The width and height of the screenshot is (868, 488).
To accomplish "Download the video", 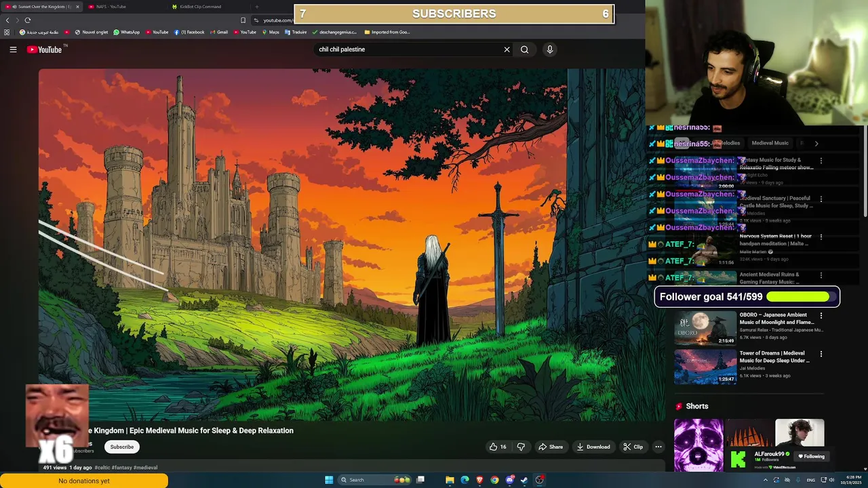I will pyautogui.click(x=593, y=447).
